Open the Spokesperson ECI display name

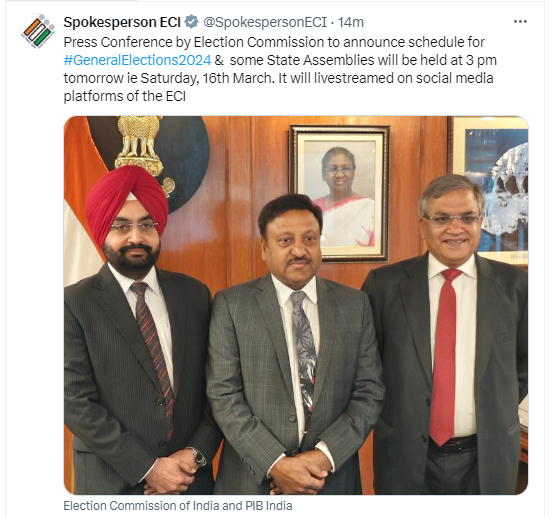point(122,22)
